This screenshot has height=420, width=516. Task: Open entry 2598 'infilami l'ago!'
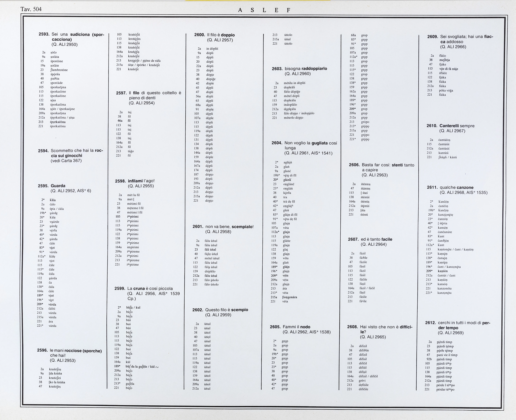point(135,181)
